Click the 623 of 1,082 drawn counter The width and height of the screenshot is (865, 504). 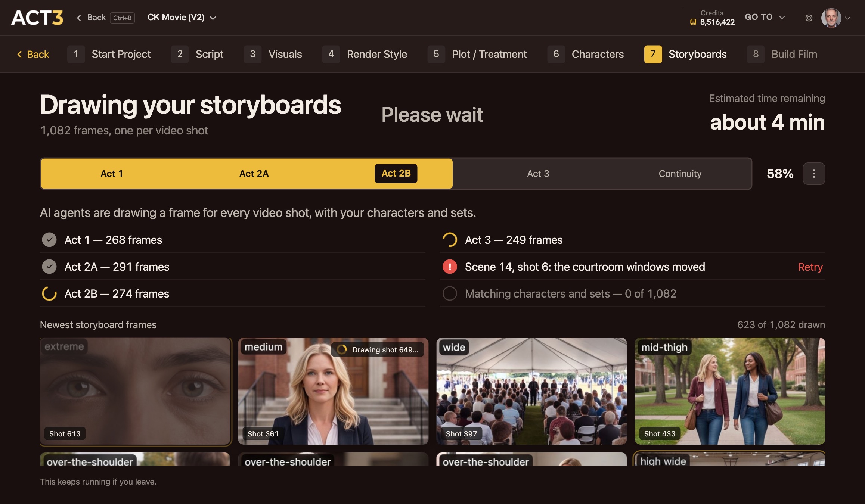tap(781, 325)
